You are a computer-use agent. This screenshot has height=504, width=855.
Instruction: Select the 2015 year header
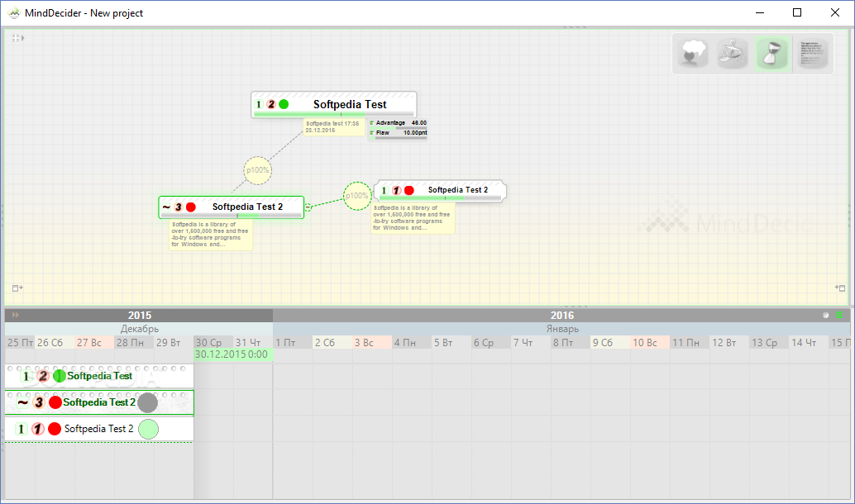(x=139, y=315)
